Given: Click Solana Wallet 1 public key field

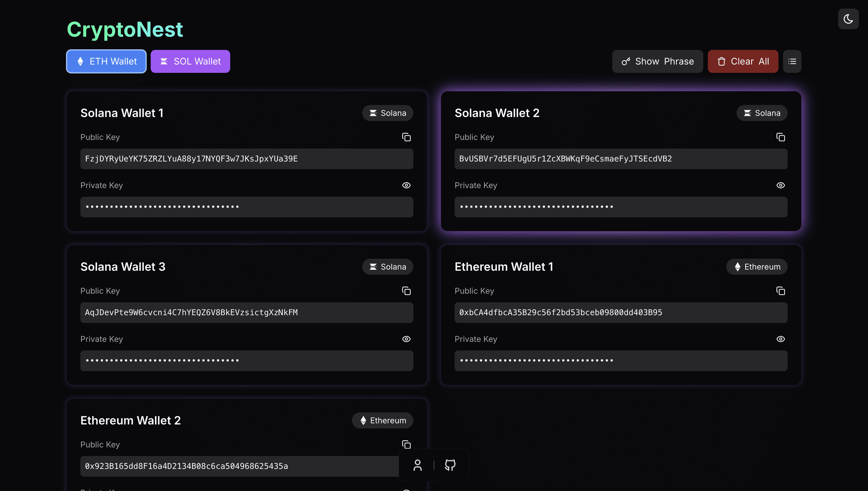Looking at the screenshot, I should (x=246, y=159).
